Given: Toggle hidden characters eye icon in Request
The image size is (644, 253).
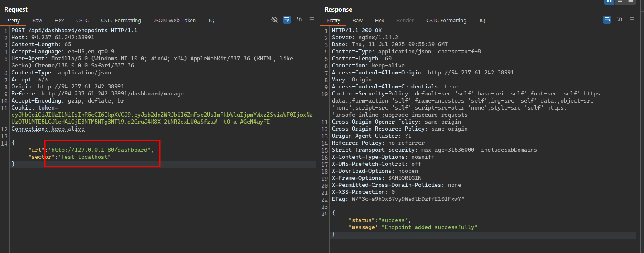Looking at the screenshot, I should [274, 19].
